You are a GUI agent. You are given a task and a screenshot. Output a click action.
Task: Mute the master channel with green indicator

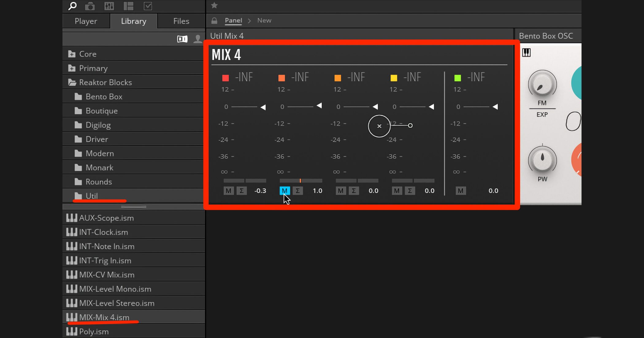point(461,191)
